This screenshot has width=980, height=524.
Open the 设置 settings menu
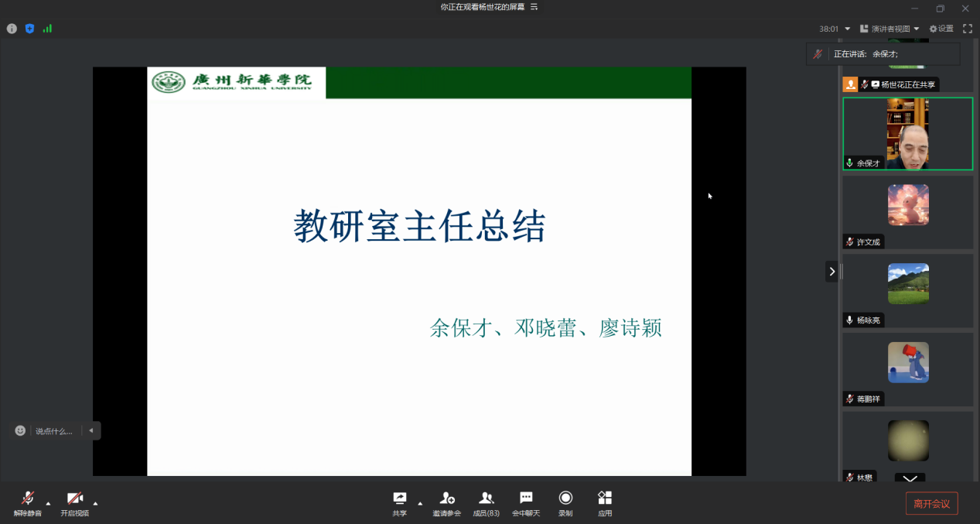point(941,29)
